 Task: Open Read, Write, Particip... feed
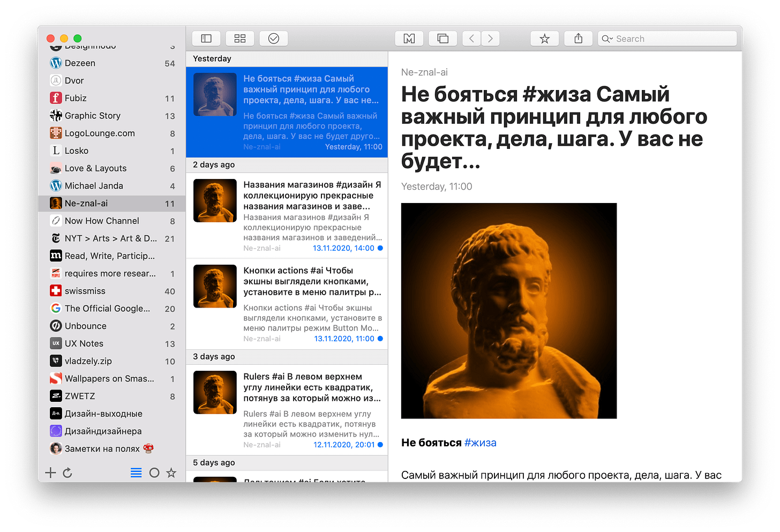(112, 256)
